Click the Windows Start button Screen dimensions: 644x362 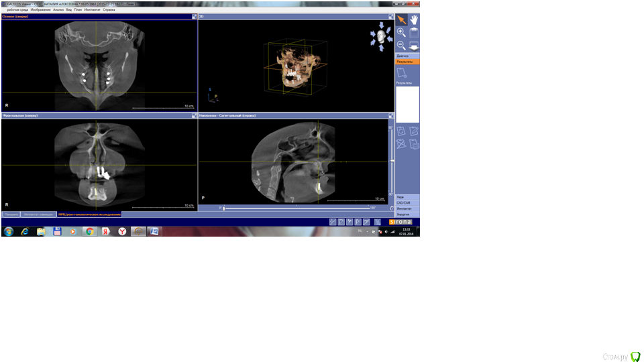9,231
